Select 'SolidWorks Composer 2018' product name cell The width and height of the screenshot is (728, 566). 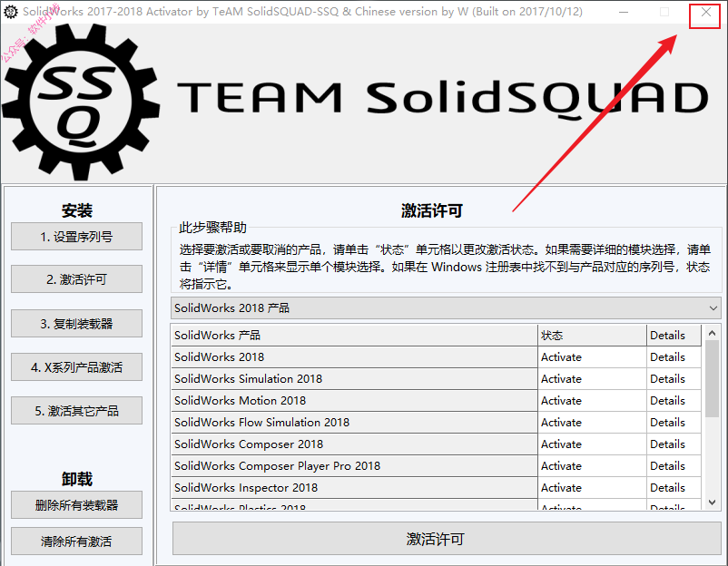pos(354,444)
